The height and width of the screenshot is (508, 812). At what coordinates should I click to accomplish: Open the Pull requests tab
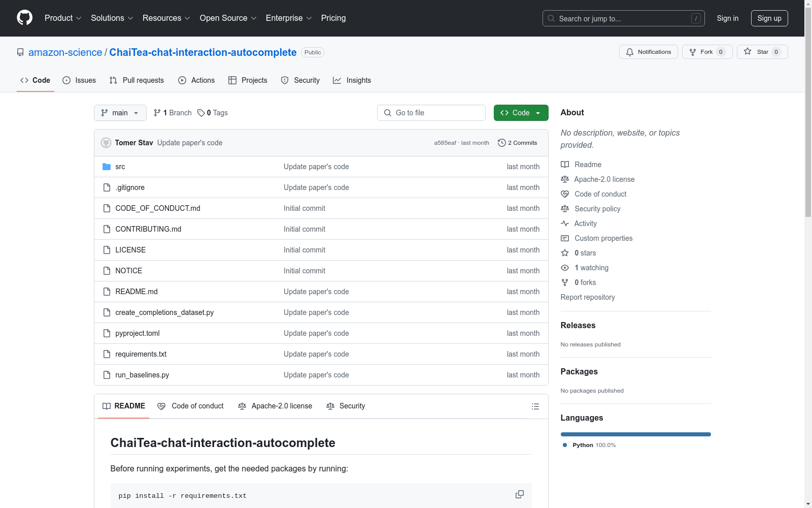pyautogui.click(x=137, y=80)
